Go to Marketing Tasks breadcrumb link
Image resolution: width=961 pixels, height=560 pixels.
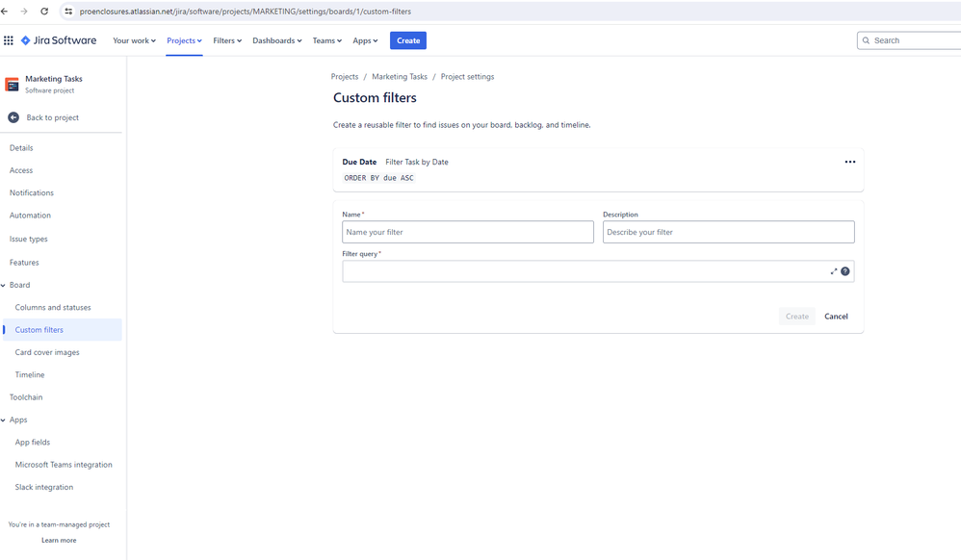(400, 77)
